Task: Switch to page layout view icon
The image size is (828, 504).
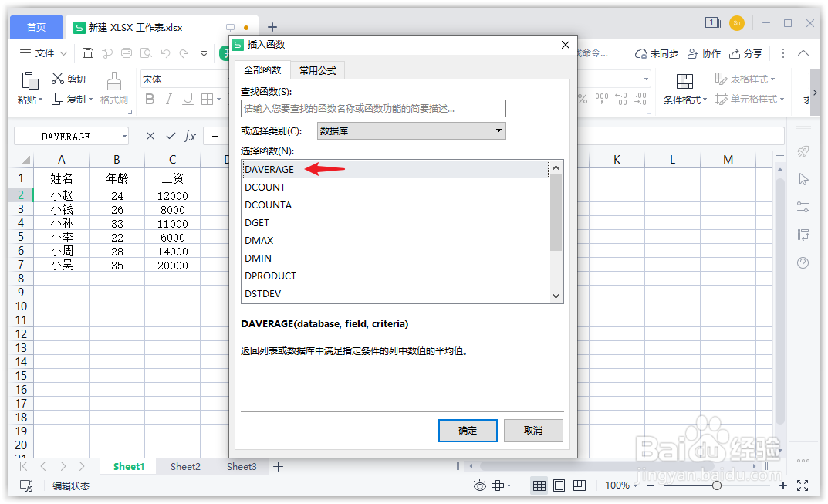Action: [x=559, y=485]
